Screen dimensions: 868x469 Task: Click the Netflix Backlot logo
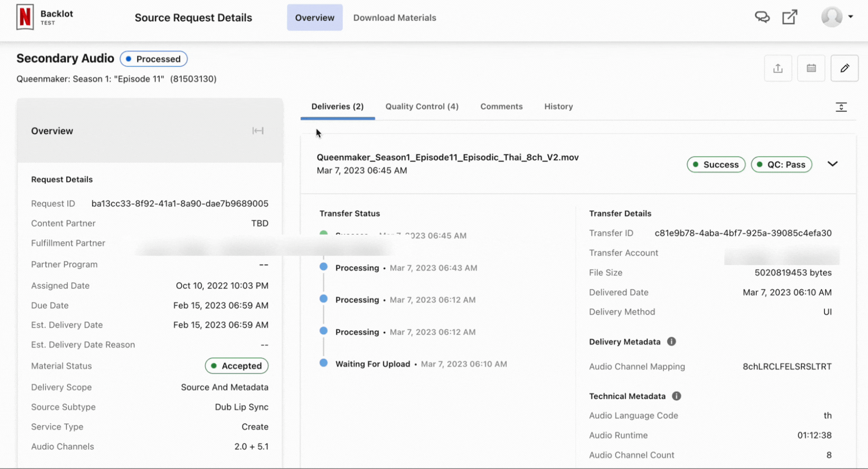[25, 17]
